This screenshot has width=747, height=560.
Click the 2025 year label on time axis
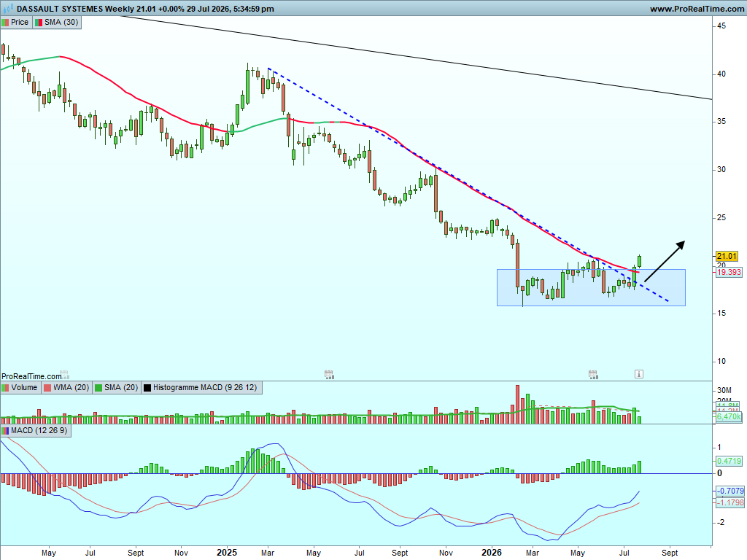pyautogui.click(x=227, y=553)
